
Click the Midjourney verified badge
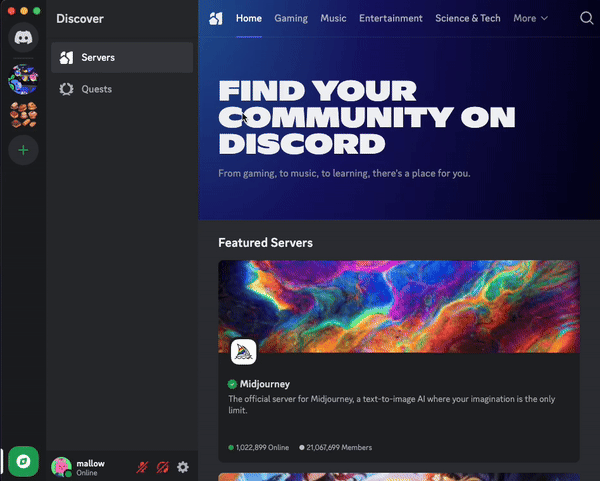click(x=232, y=384)
